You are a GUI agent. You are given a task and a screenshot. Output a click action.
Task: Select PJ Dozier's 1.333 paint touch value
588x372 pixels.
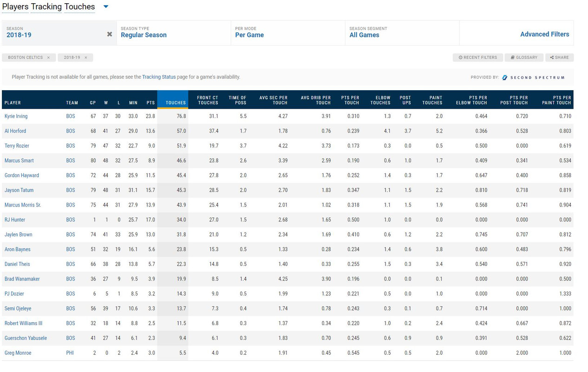[565, 294]
